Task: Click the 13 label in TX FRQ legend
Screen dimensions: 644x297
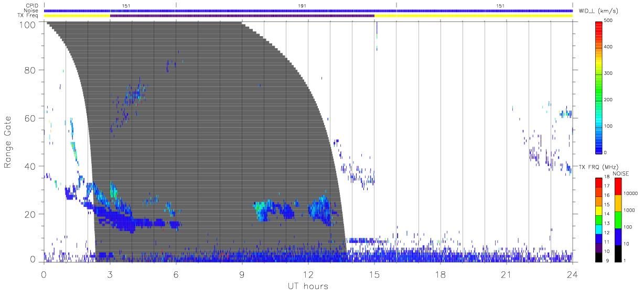Action: (606, 223)
